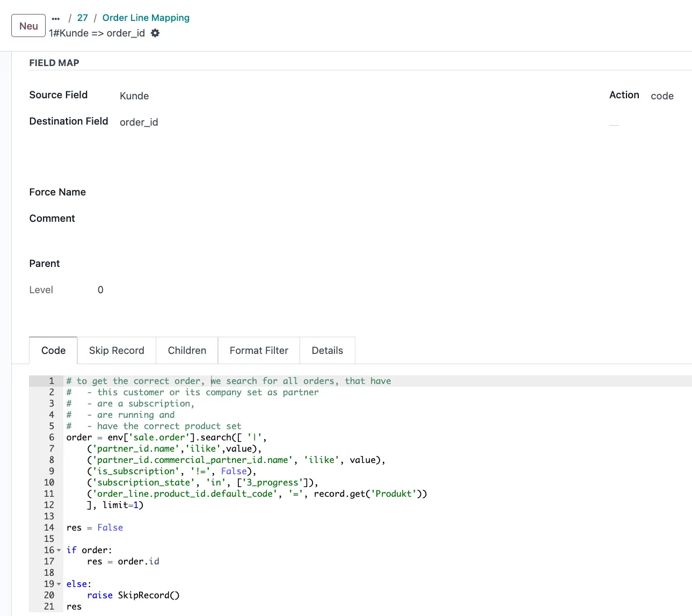This screenshot has width=692, height=616.
Task: Collapse the else block fold arrow at line 19
Action: click(x=59, y=584)
